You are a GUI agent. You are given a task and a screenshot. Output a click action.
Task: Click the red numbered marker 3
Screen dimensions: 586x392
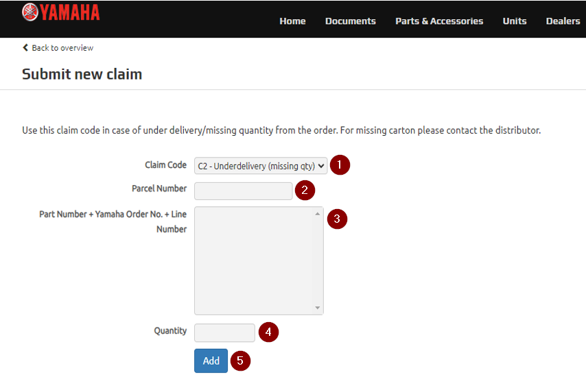point(337,219)
